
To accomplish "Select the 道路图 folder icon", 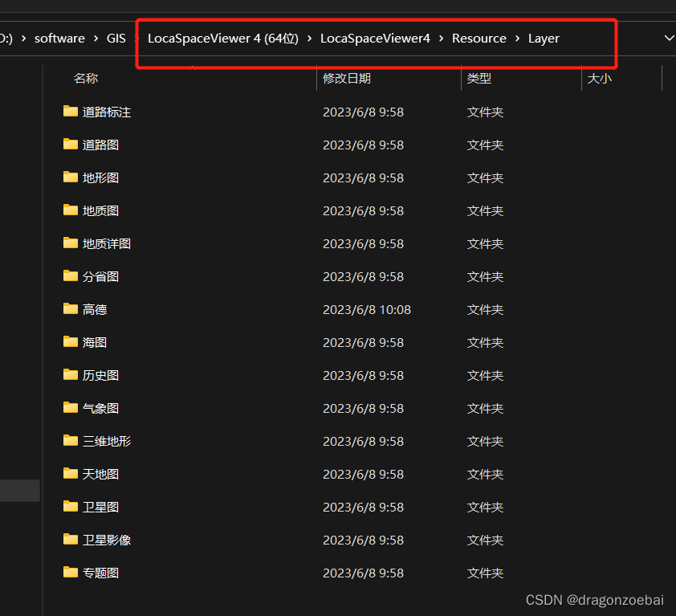I will (71, 144).
